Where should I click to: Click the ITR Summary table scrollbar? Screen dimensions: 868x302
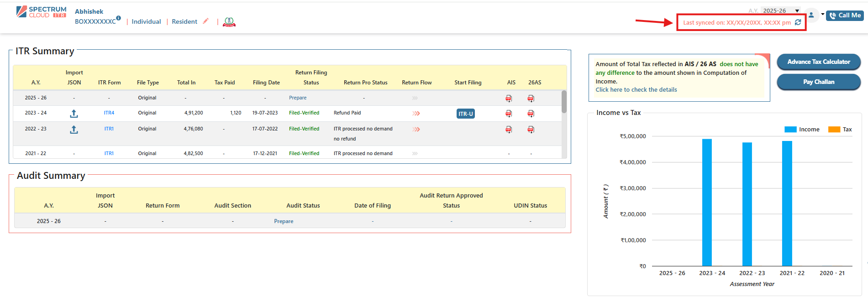(x=564, y=102)
